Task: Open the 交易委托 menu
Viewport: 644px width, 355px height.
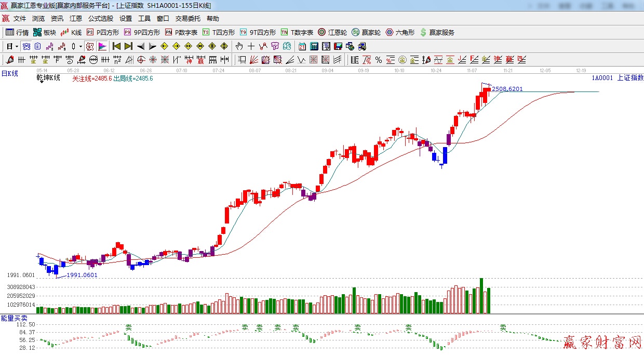Action: click(187, 18)
